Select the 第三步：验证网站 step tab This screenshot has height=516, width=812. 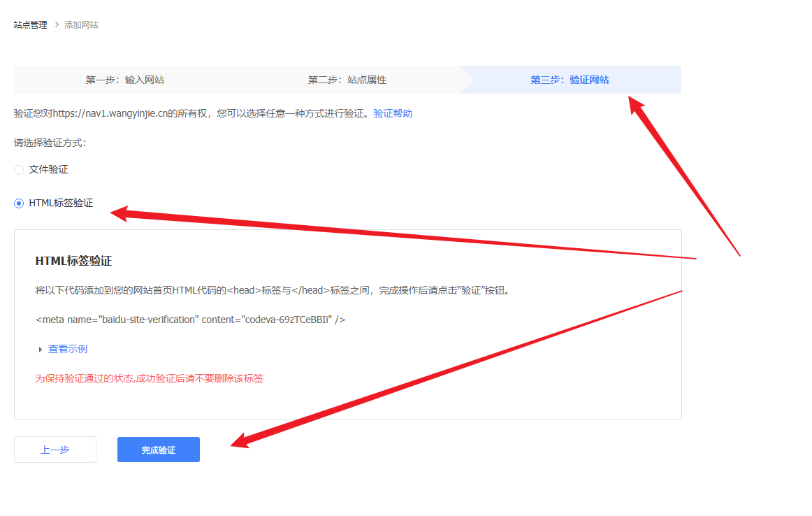pyautogui.click(x=570, y=80)
